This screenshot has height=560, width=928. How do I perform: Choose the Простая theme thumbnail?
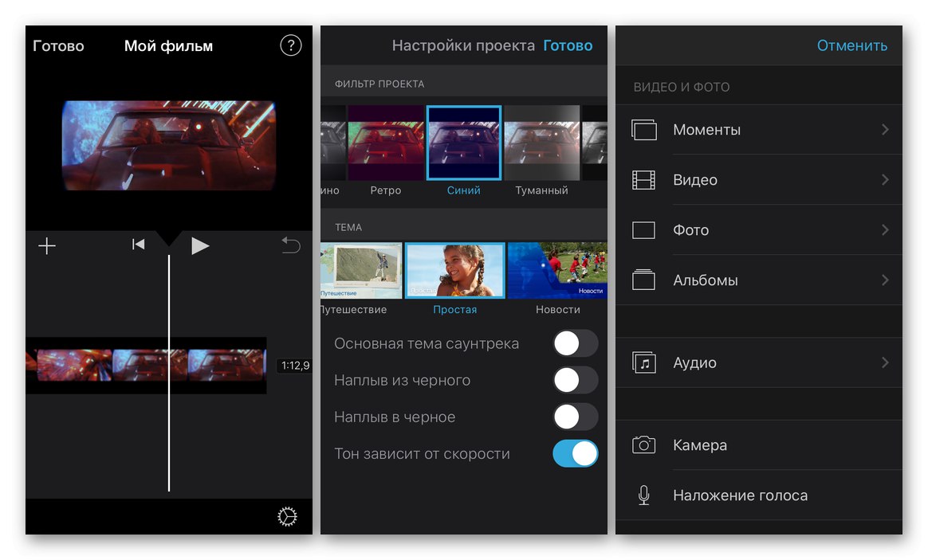(x=454, y=270)
